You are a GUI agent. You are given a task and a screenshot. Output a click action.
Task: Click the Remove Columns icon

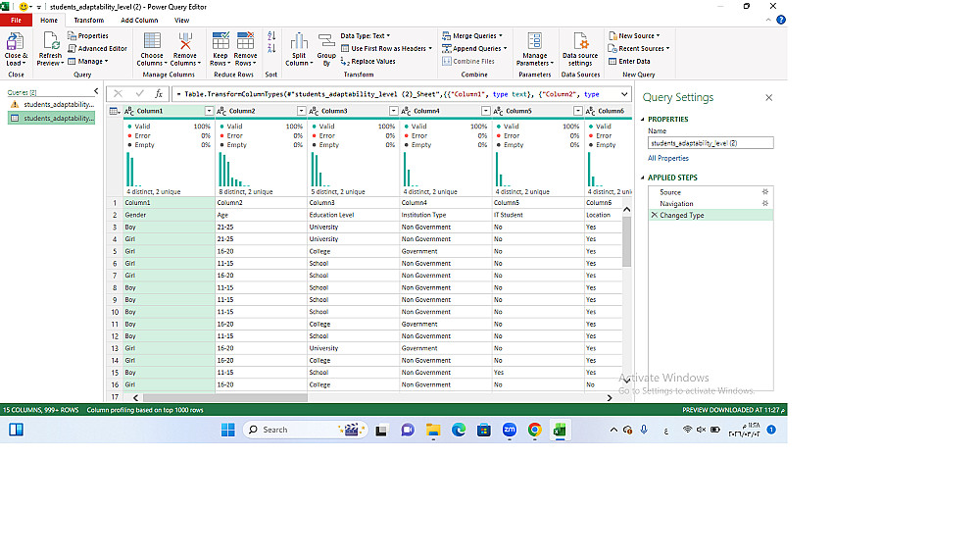185,42
